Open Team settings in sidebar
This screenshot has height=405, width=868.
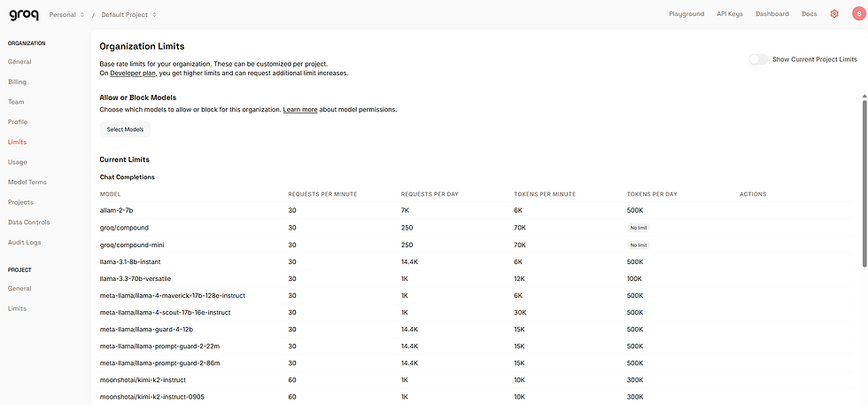point(16,102)
